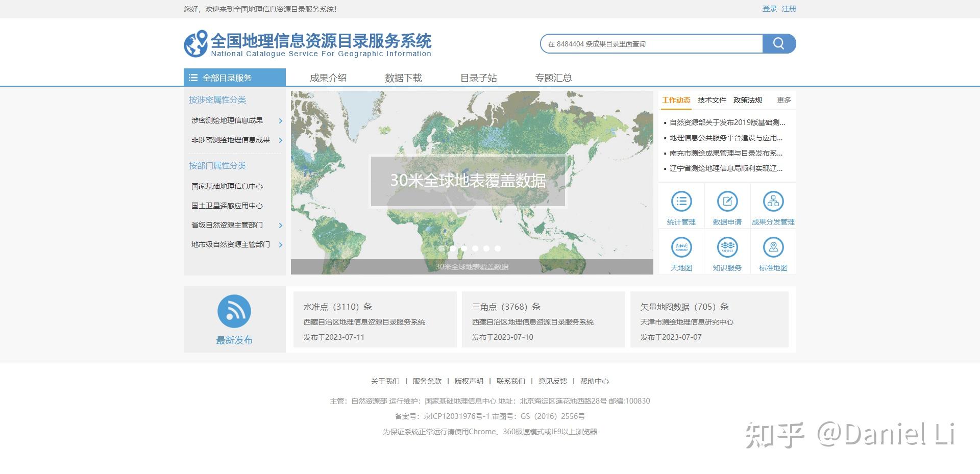Open the 标准地图 location icon
The height and width of the screenshot is (474, 980).
pos(773,247)
